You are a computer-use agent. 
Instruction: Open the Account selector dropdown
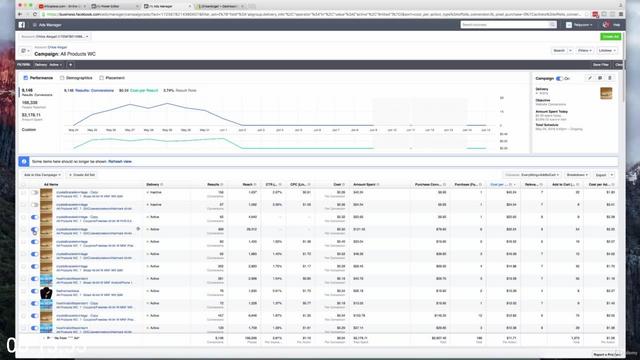[54, 36]
